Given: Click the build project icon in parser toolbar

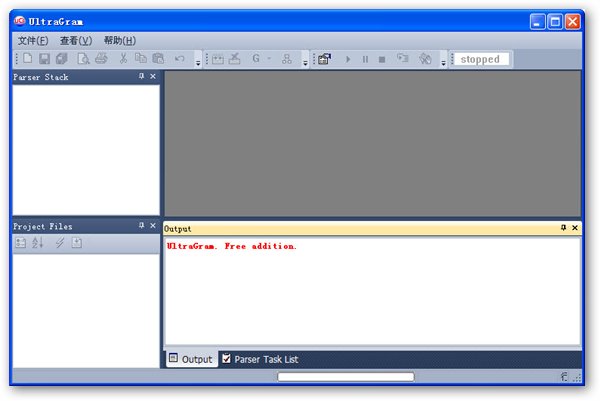Looking at the screenshot, I should 324,59.
